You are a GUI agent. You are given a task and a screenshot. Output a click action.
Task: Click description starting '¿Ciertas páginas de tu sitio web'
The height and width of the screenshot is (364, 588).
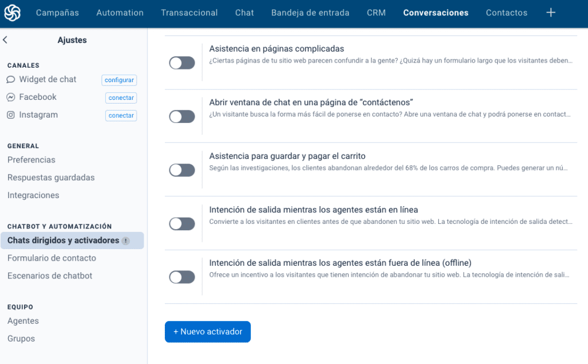(x=390, y=61)
